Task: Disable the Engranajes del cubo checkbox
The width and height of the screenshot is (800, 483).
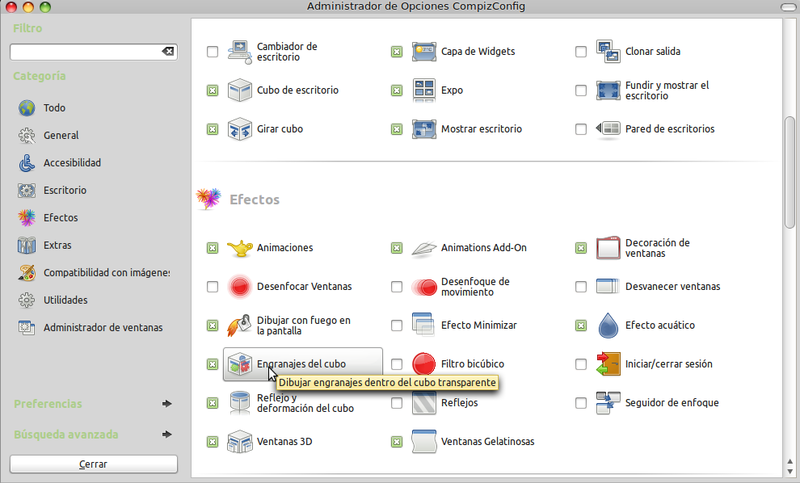Action: (x=212, y=364)
